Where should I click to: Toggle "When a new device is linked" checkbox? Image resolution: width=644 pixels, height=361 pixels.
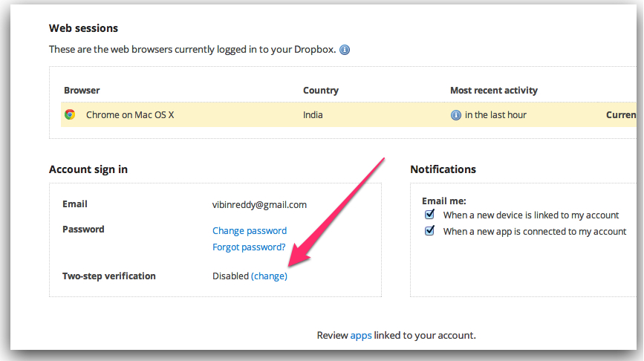click(429, 215)
